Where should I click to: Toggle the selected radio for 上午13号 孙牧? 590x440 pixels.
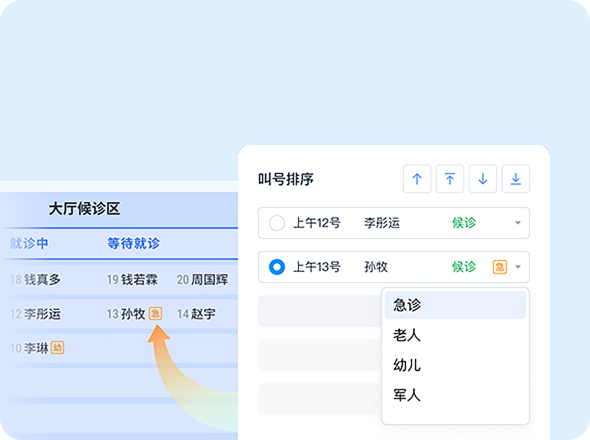coord(277,267)
